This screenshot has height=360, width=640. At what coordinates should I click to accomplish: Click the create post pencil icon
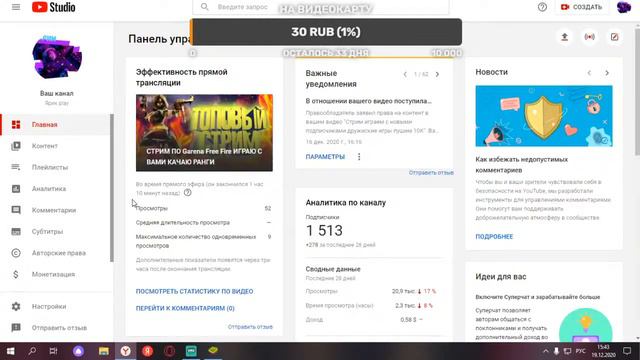pos(614,37)
